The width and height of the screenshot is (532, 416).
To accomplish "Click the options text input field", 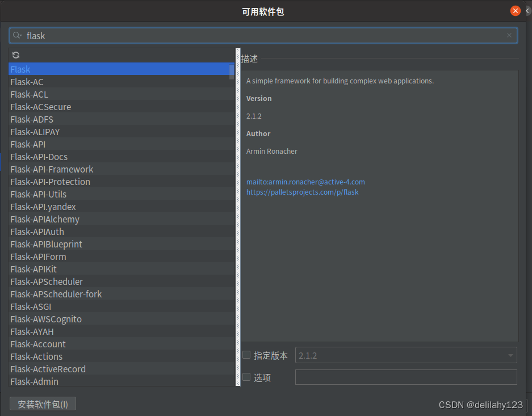I will [x=406, y=377].
